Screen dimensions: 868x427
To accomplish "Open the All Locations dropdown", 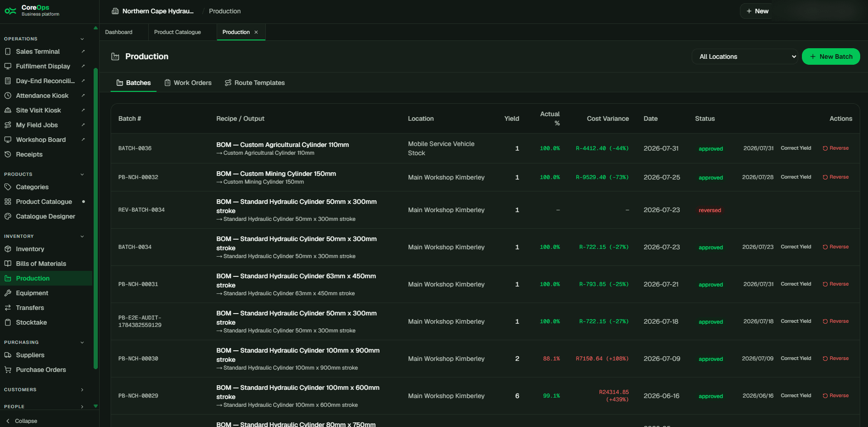I will click(x=745, y=56).
